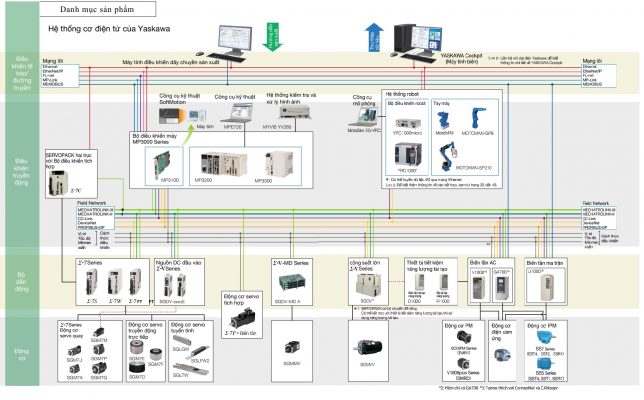Select the MOTOMAN-GP8 robot arm
This screenshot has height=400, width=644.
(x=477, y=117)
